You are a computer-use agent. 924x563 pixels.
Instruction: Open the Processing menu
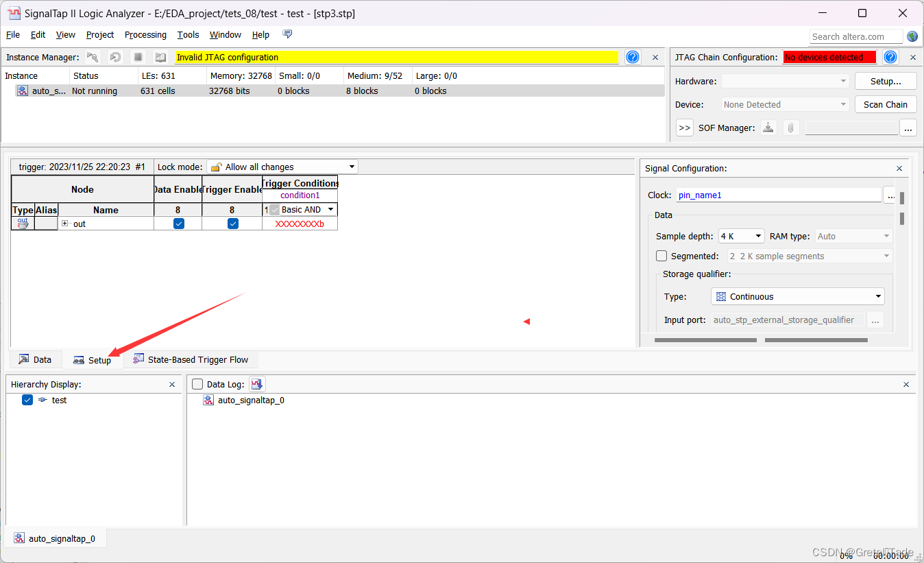coord(145,34)
